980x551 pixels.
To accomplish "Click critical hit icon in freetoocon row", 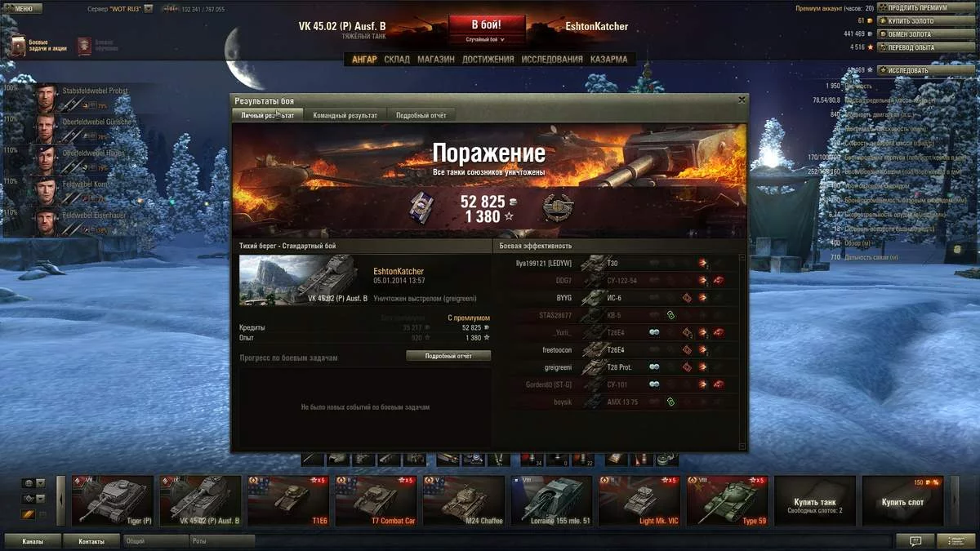I will 687,349.
